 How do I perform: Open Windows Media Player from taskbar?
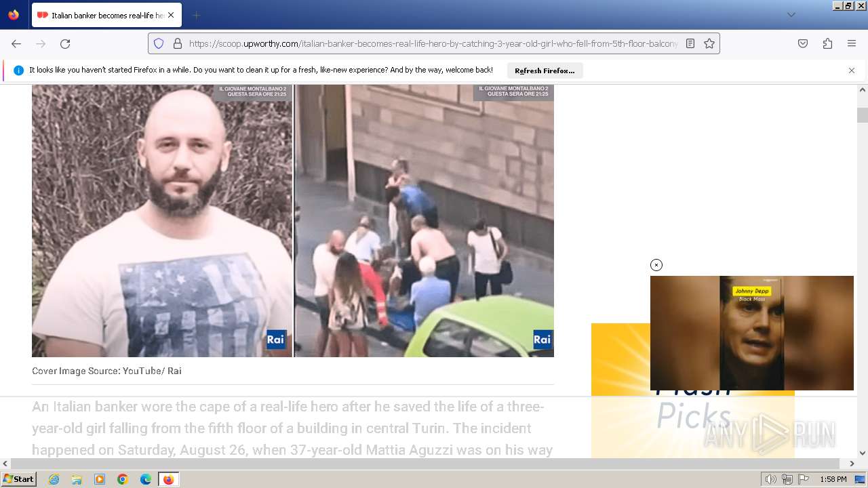pos(100,479)
